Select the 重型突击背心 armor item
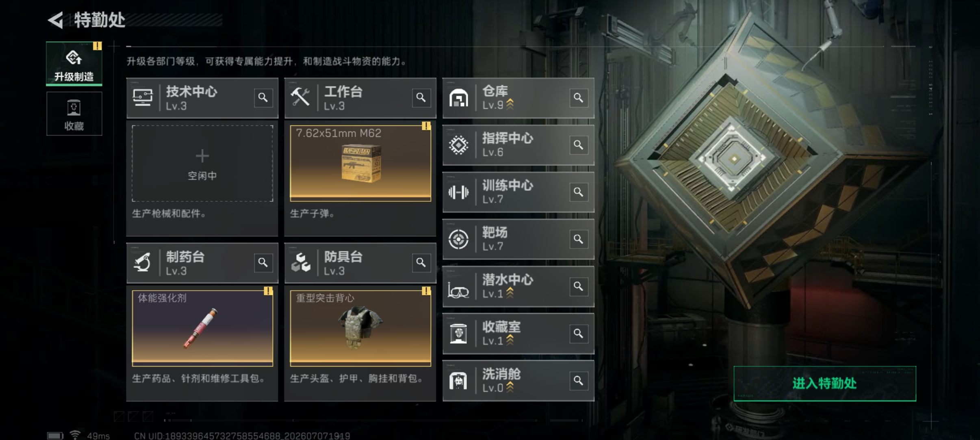 point(360,328)
